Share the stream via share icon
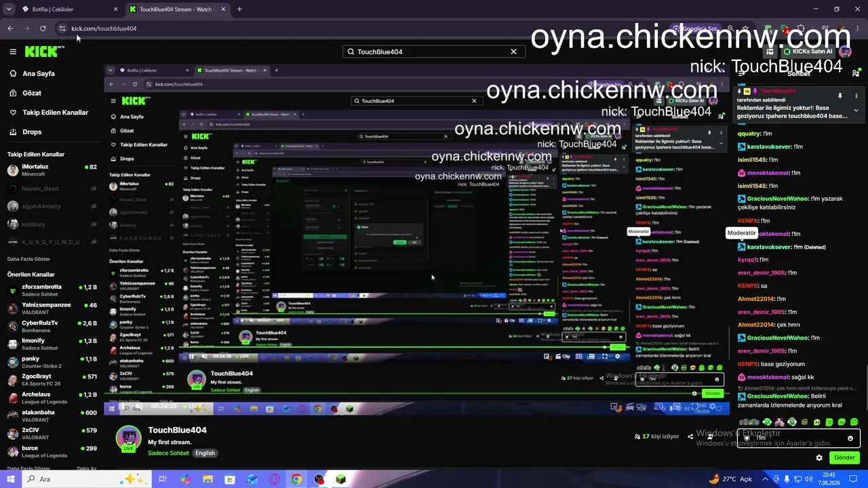 (x=690, y=436)
